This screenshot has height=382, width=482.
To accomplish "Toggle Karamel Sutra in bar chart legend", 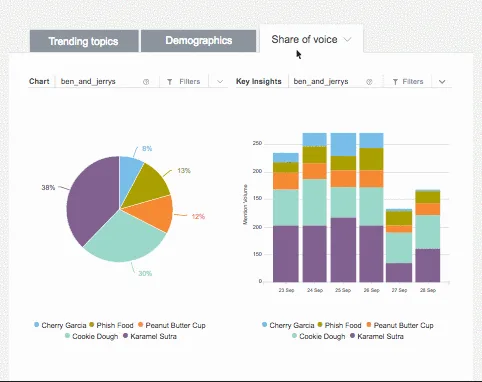I will [377, 336].
